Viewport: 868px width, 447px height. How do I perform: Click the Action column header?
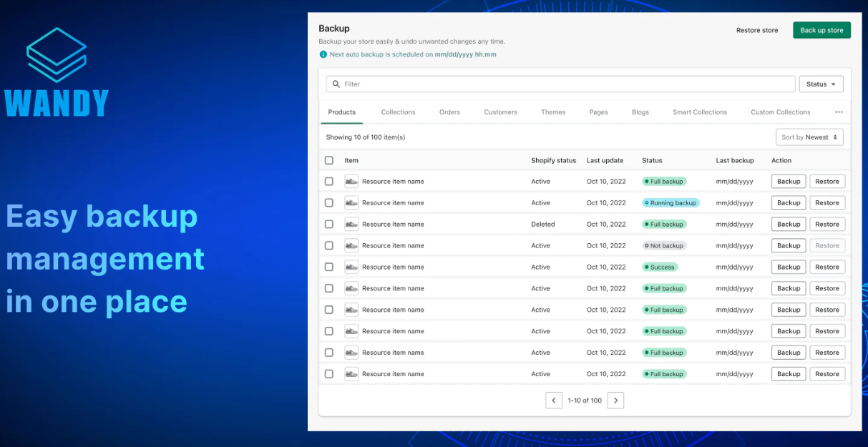[781, 161]
